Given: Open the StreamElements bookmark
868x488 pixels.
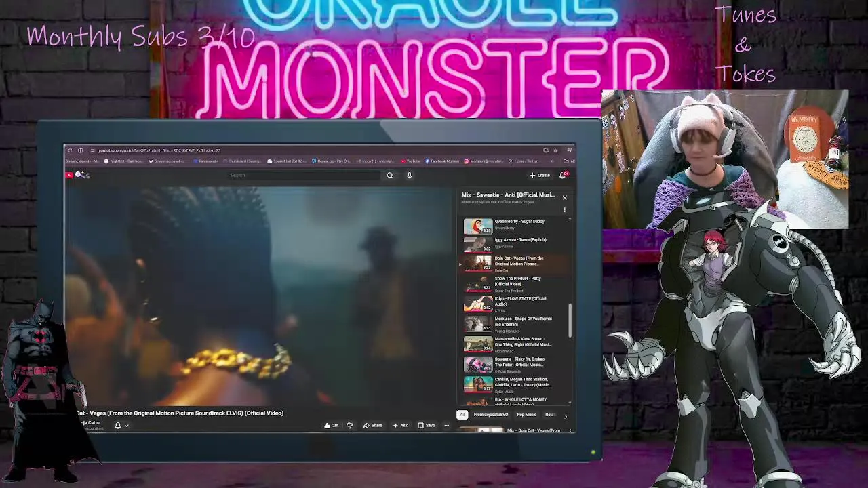Looking at the screenshot, I should (83, 161).
